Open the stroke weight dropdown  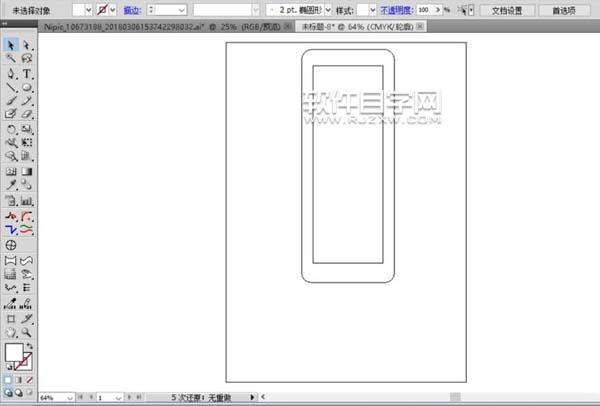point(182,10)
